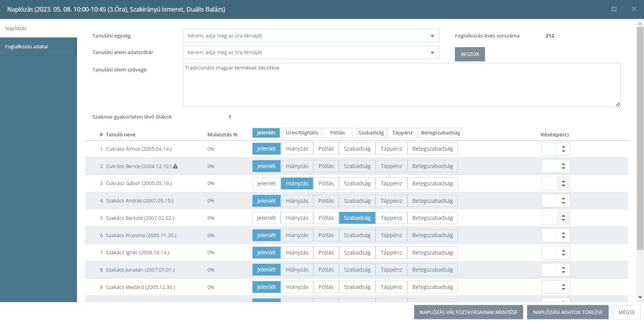Set Cukrász Bence to Pótlás
The width and height of the screenshot is (644, 321).
click(326, 166)
